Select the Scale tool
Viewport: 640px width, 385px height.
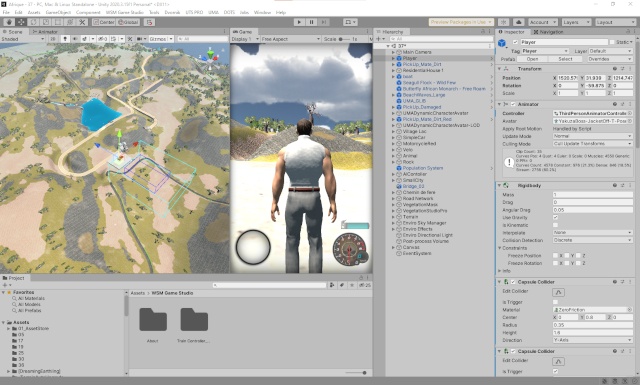click(x=46, y=22)
